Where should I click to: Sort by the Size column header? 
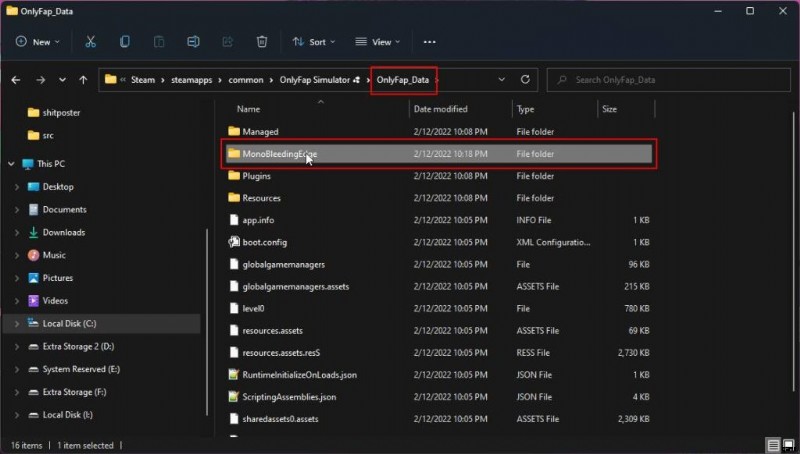(609, 109)
